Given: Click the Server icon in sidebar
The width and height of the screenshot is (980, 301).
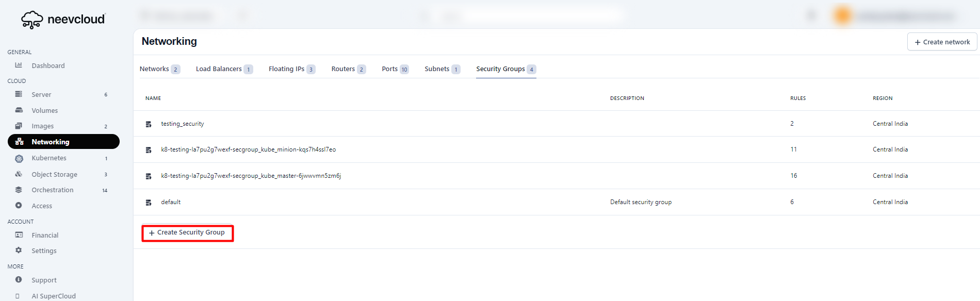Looking at the screenshot, I should [x=19, y=94].
